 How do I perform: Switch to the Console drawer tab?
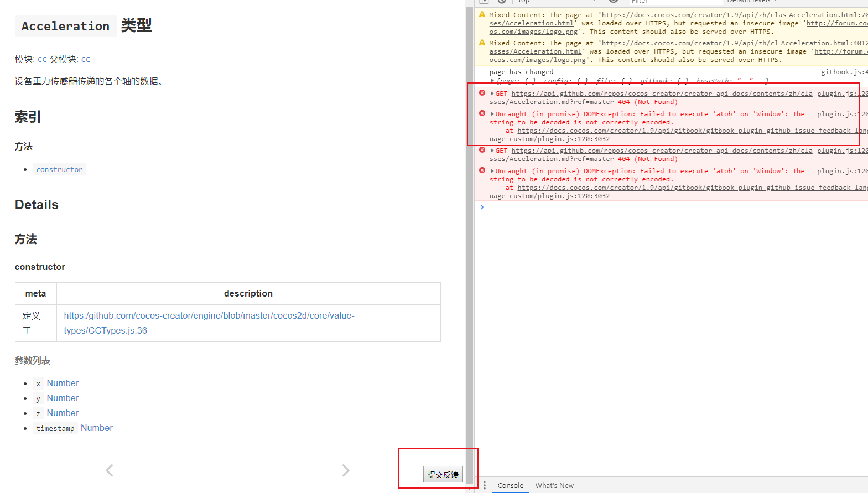tap(510, 485)
